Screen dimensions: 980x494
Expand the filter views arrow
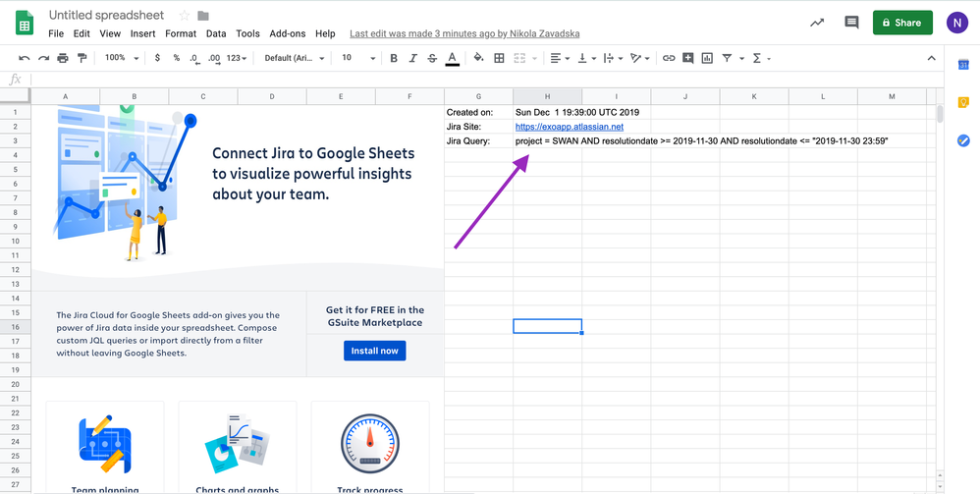click(742, 58)
